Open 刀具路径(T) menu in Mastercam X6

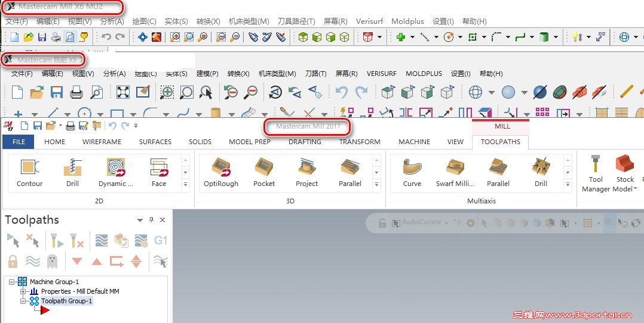click(x=296, y=21)
